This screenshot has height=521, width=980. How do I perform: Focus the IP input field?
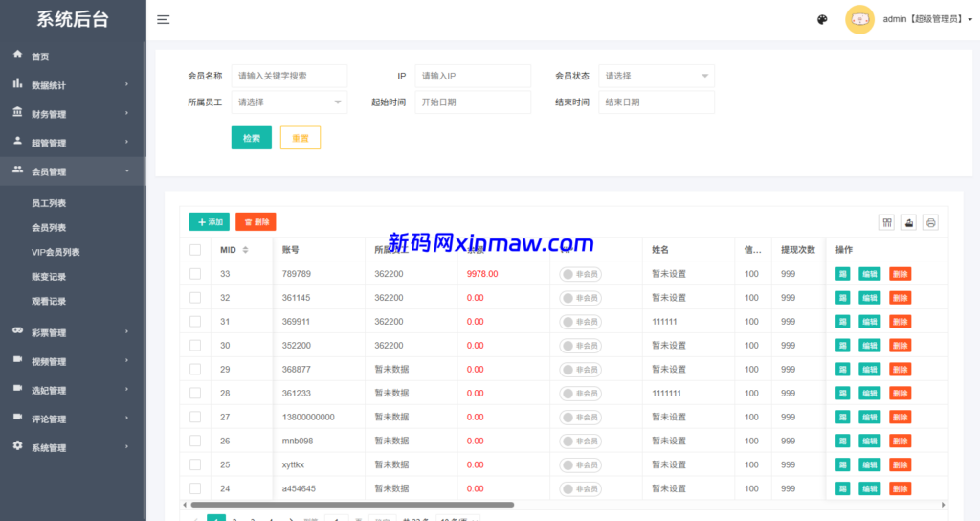point(473,76)
